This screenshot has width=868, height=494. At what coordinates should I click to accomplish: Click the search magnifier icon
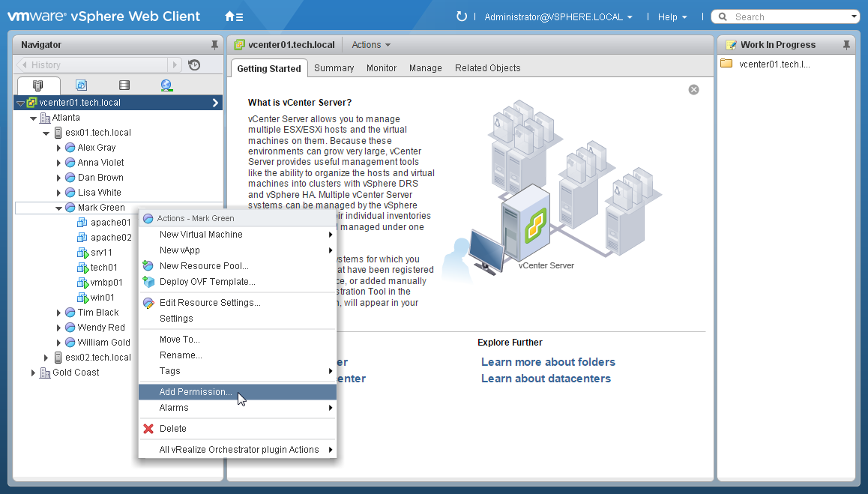[723, 16]
